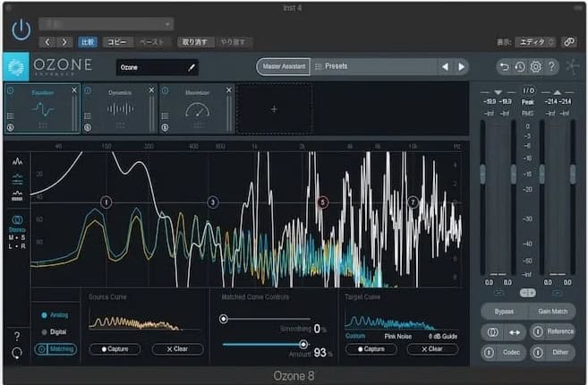Go to next preset with right chevron

pos(64,42)
